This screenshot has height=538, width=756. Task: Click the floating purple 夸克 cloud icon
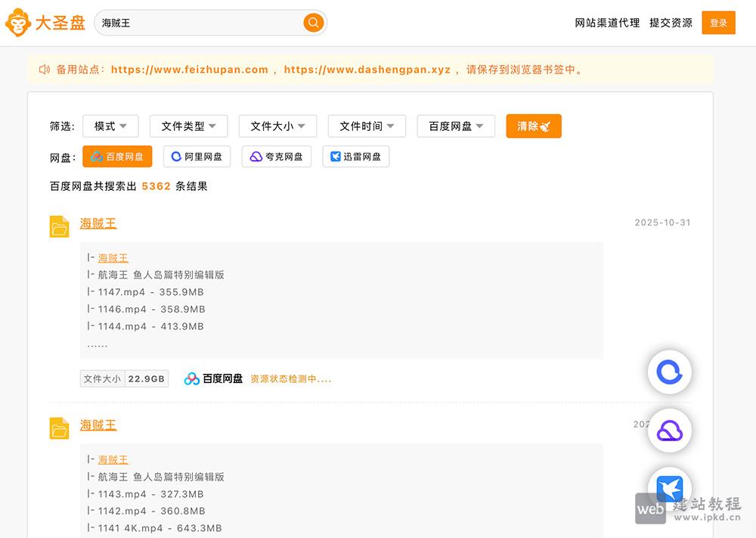669,431
